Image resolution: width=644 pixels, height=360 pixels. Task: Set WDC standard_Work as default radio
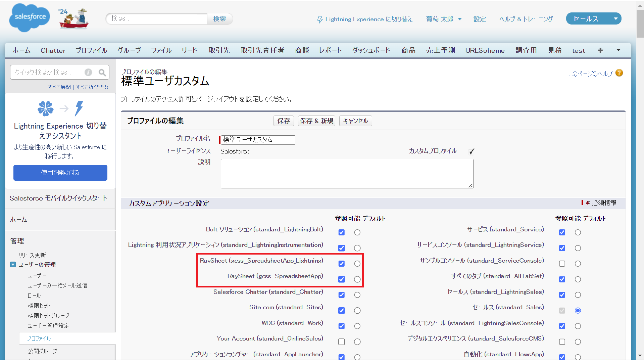357,326
